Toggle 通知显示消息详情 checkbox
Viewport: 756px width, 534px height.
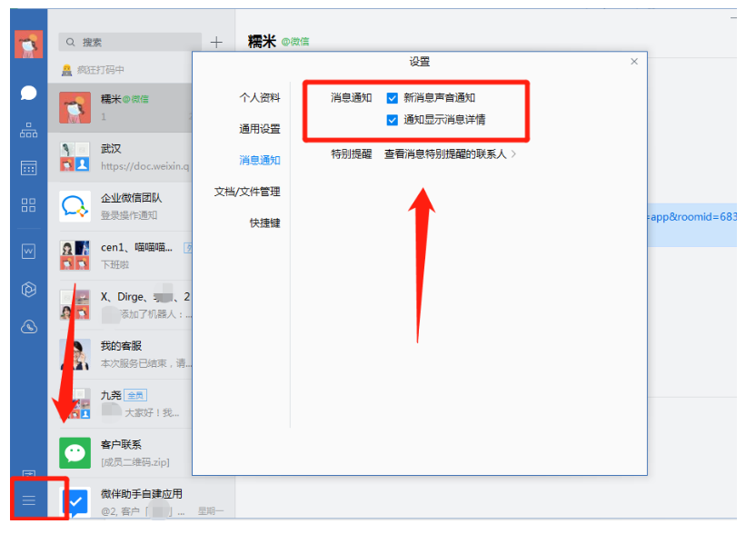pyautogui.click(x=393, y=120)
